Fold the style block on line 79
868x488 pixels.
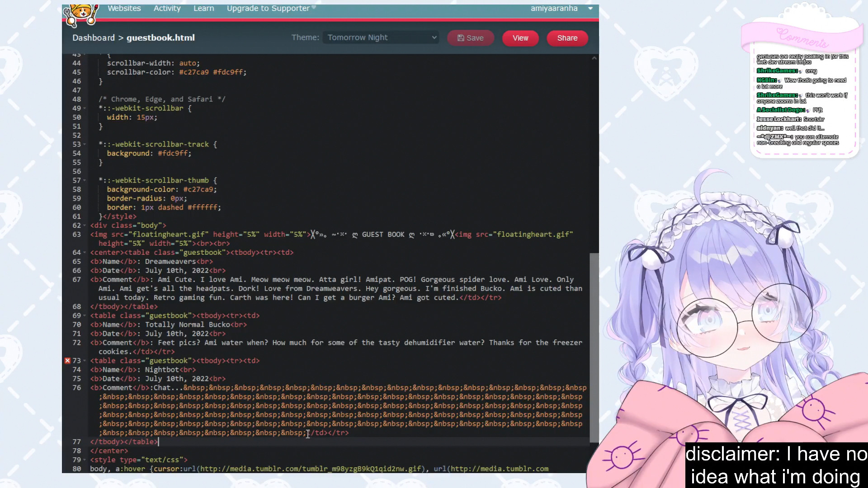point(85,460)
